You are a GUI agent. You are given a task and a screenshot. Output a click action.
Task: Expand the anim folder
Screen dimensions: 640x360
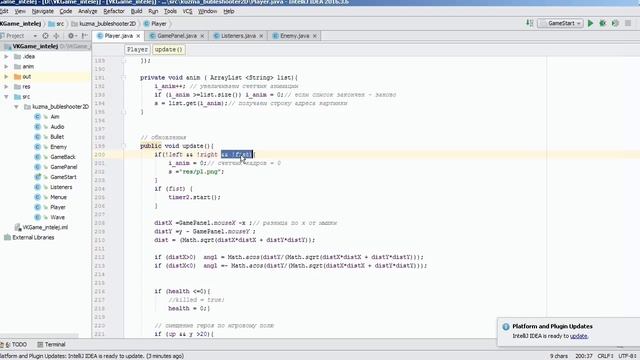tap(6, 67)
